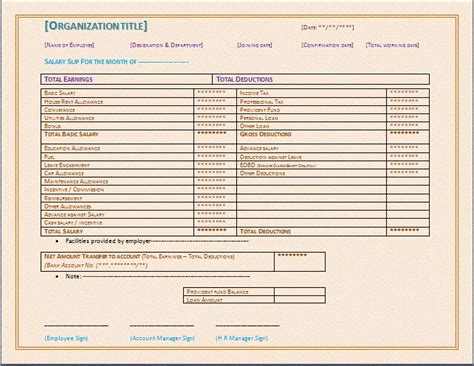Click the Other Loan label

click(254, 126)
